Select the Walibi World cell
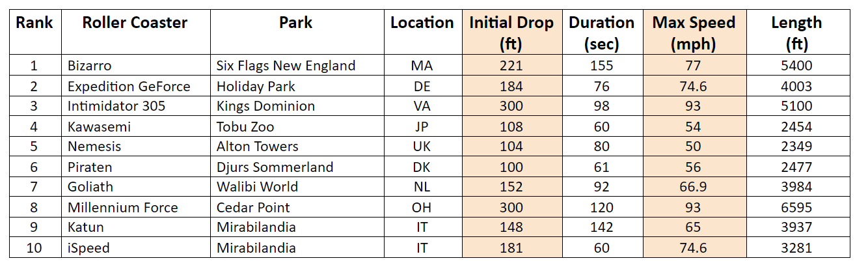The image size is (868, 267). click(257, 187)
